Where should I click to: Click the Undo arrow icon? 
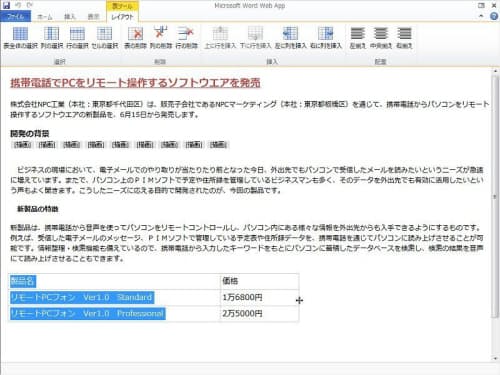(x=18, y=5)
